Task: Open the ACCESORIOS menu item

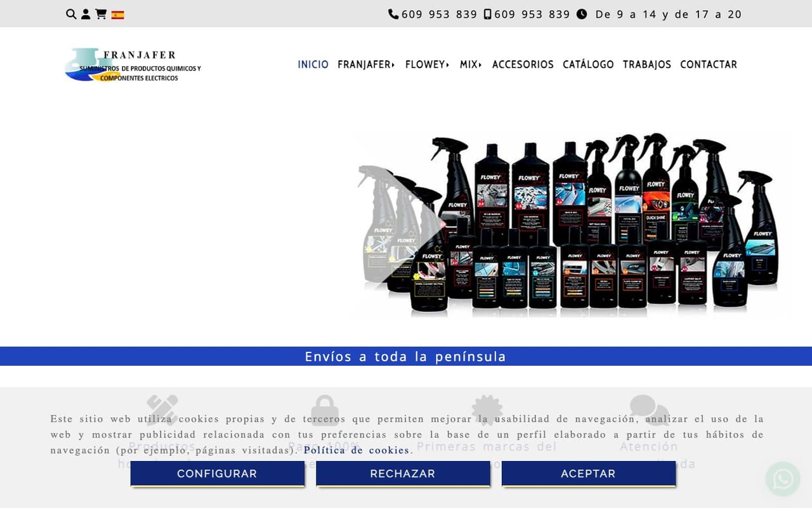Action: tap(523, 64)
